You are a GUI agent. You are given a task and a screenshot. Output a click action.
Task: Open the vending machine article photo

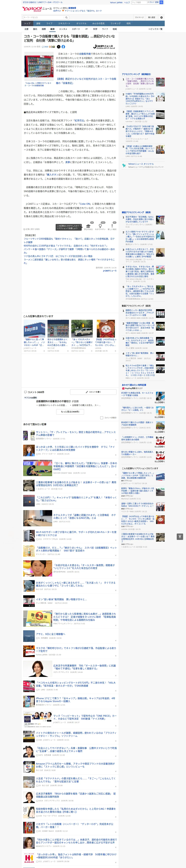tap(39, 66)
